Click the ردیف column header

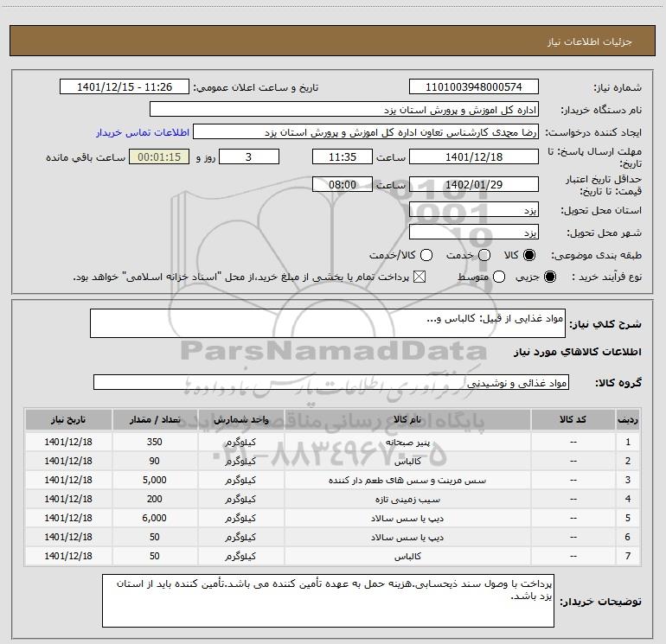click(628, 420)
